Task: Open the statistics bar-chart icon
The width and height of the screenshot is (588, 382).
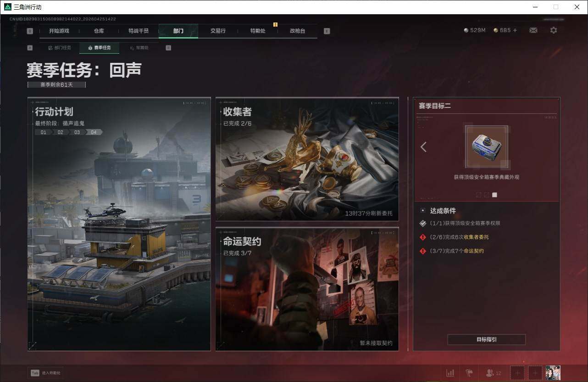Action: coord(450,373)
